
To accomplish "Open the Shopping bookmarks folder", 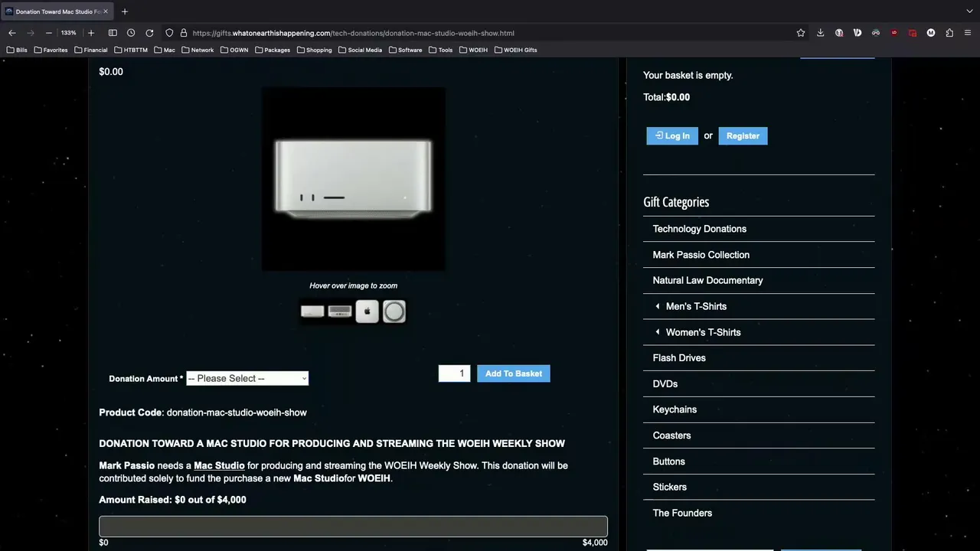I will (315, 50).
